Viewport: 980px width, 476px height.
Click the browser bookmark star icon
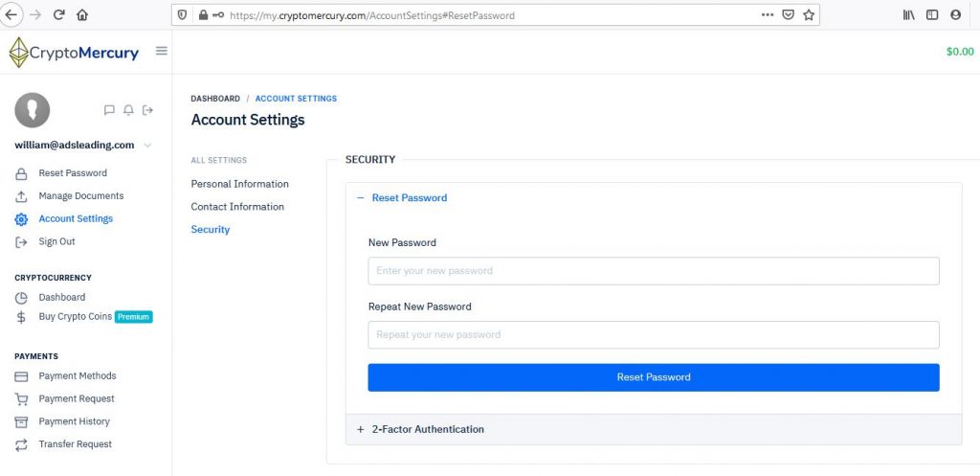pyautogui.click(x=809, y=15)
